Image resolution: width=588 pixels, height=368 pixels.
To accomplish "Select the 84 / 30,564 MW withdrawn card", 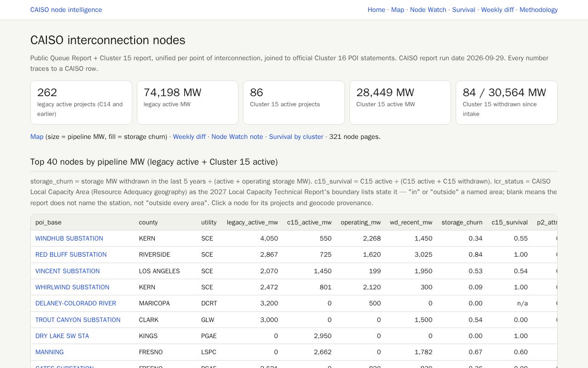I will [x=507, y=103].
